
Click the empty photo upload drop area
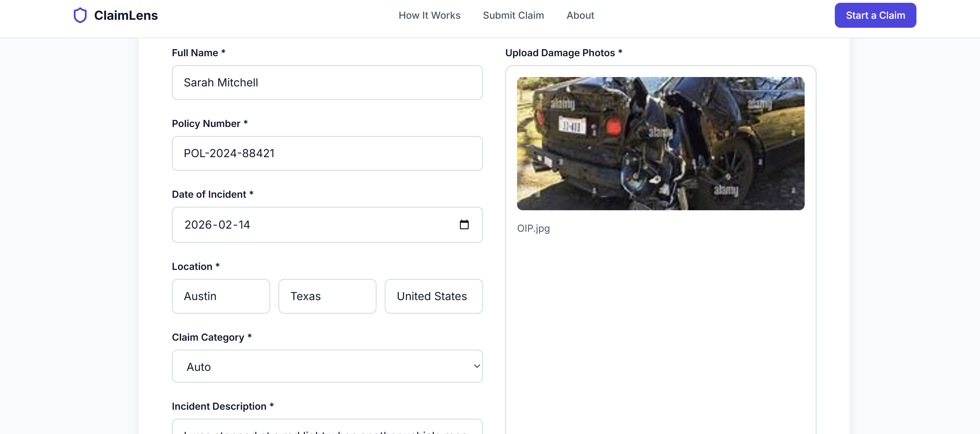click(660, 331)
